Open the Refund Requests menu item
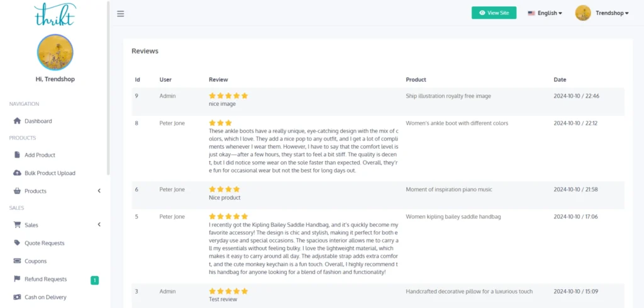The height and width of the screenshot is (308, 644). pyautogui.click(x=45, y=279)
